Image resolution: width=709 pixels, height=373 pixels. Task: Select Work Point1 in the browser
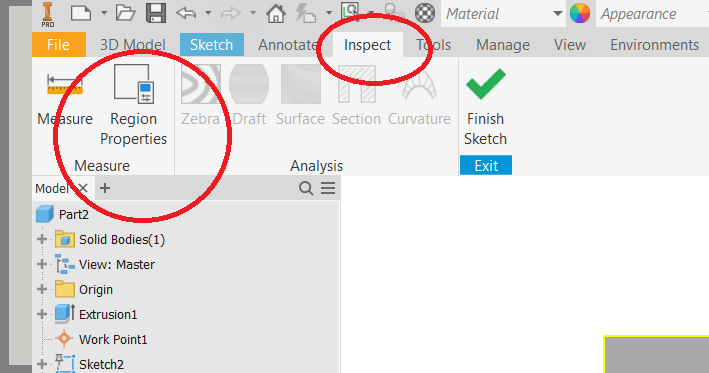[113, 340]
